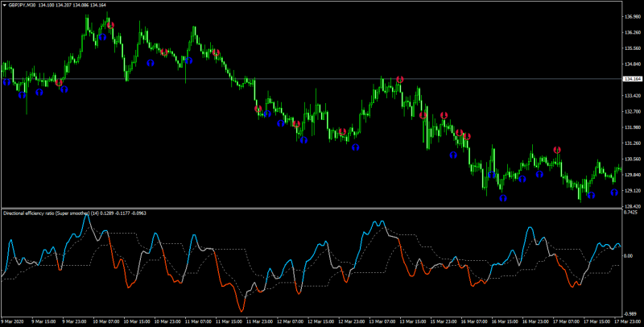Screen dimensions: 644x327
Task: Click the indicator scale maximum 0.7425
Action: (630, 213)
